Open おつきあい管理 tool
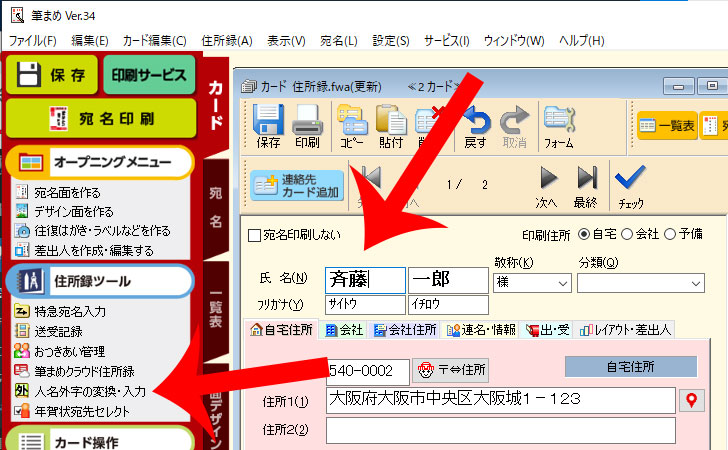 59,351
